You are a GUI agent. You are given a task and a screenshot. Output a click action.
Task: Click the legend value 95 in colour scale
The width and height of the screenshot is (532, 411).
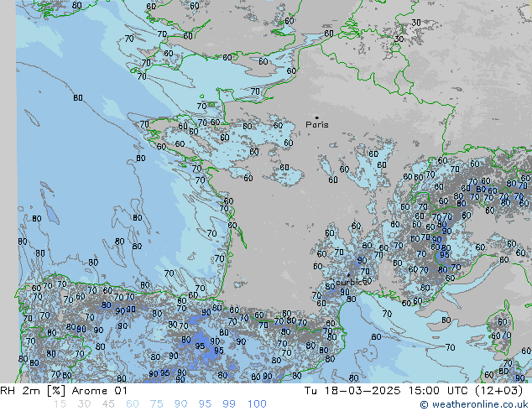[205, 404]
